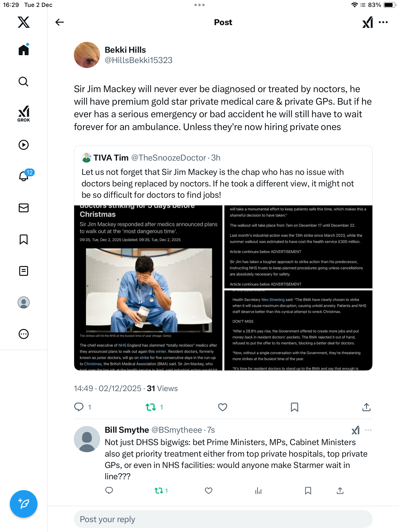Image resolution: width=399 pixels, height=532 pixels.
Task: Bookmark Bekki Hills' main post
Action: click(294, 407)
